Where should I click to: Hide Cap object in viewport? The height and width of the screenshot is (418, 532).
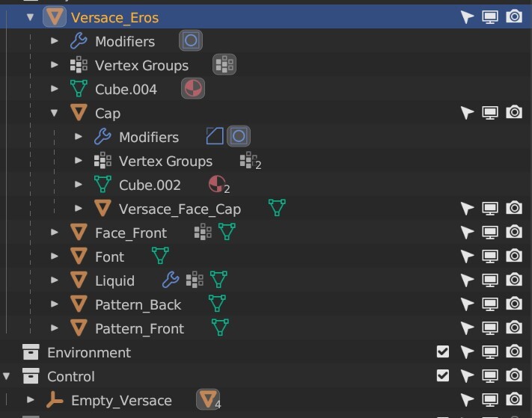pyautogui.click(x=490, y=113)
